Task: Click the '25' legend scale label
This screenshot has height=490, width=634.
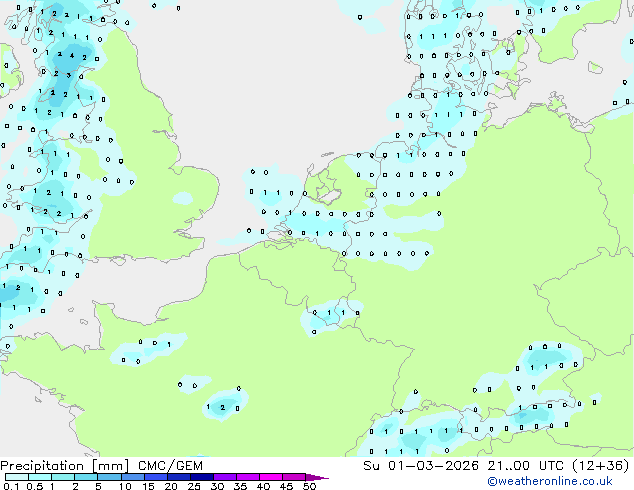Action: click(194, 486)
